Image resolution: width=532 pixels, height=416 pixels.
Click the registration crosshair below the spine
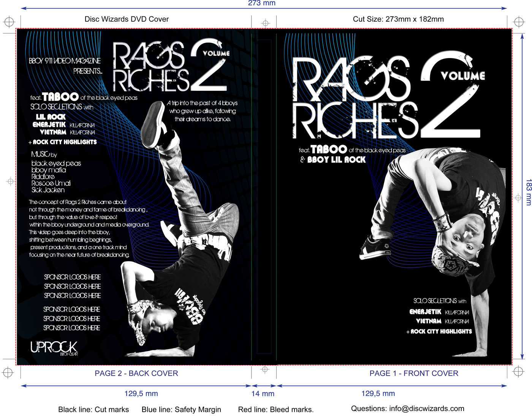[x=265, y=369]
